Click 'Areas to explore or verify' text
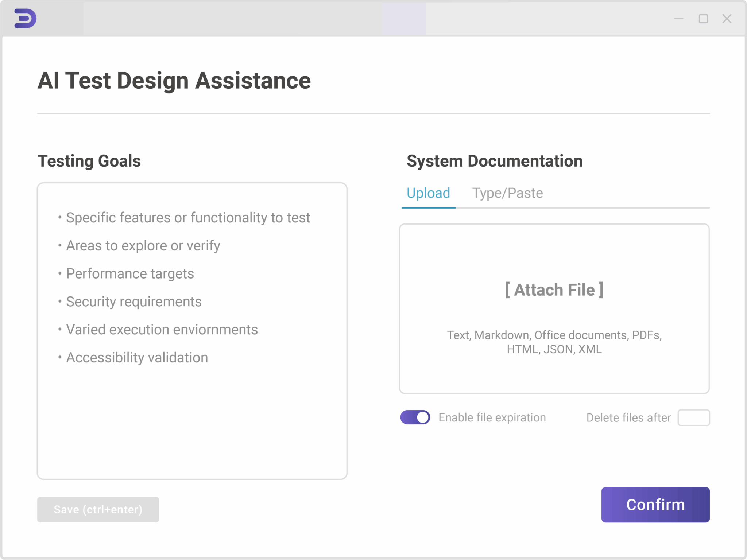 [143, 246]
